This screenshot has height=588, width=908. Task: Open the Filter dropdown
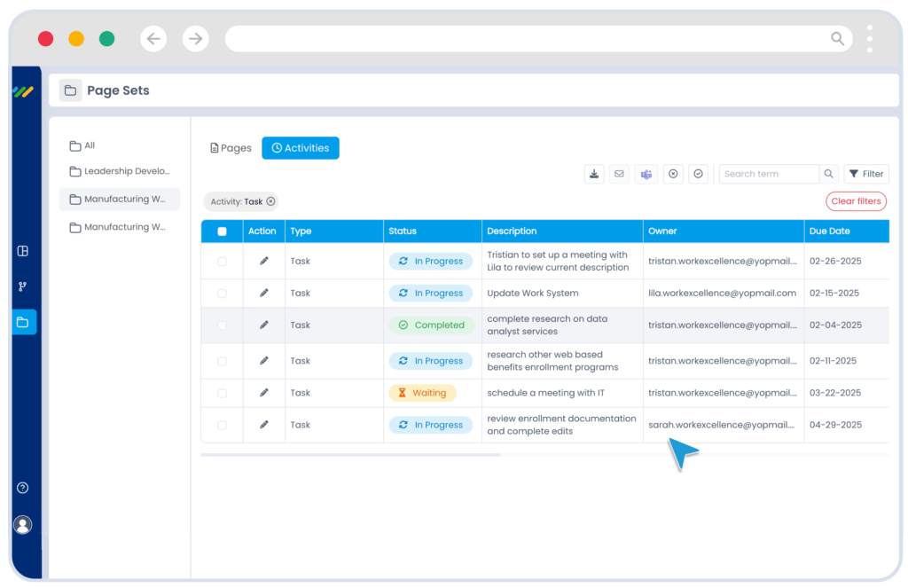[x=865, y=174]
